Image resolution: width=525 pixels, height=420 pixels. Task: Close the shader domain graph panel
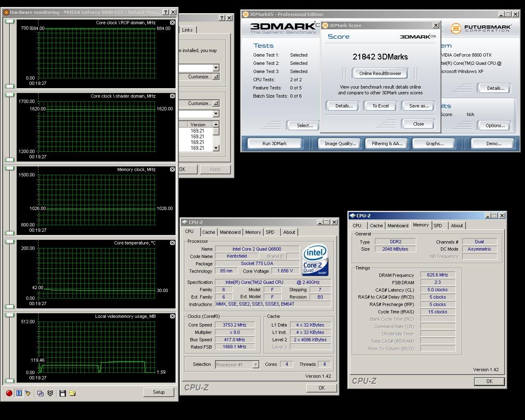172,96
